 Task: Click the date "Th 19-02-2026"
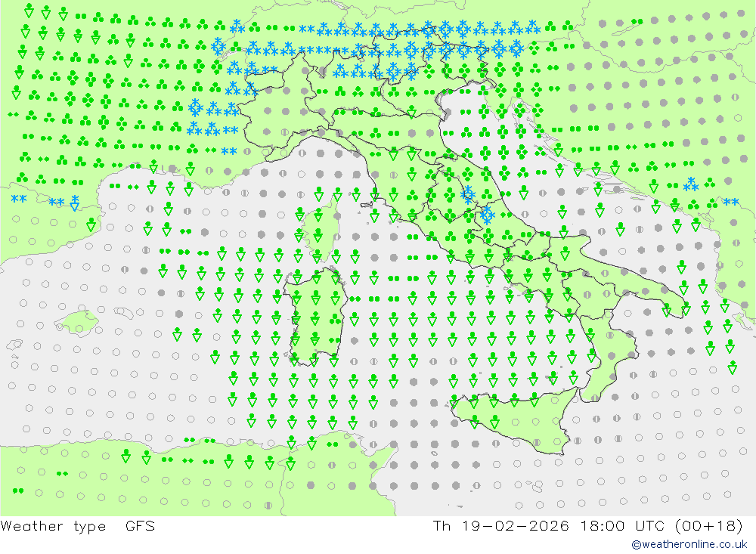[x=500, y=525]
